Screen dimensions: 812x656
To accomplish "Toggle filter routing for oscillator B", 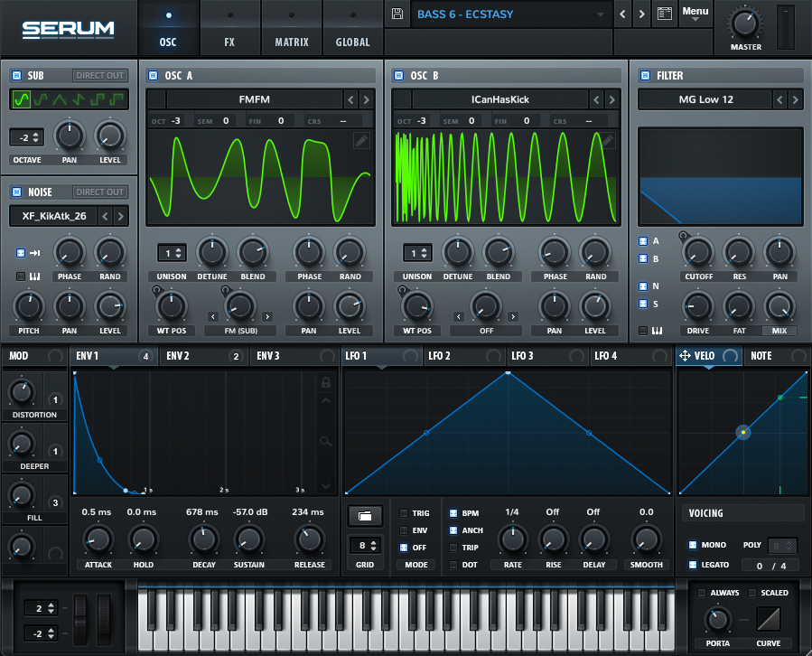I will 643,258.
